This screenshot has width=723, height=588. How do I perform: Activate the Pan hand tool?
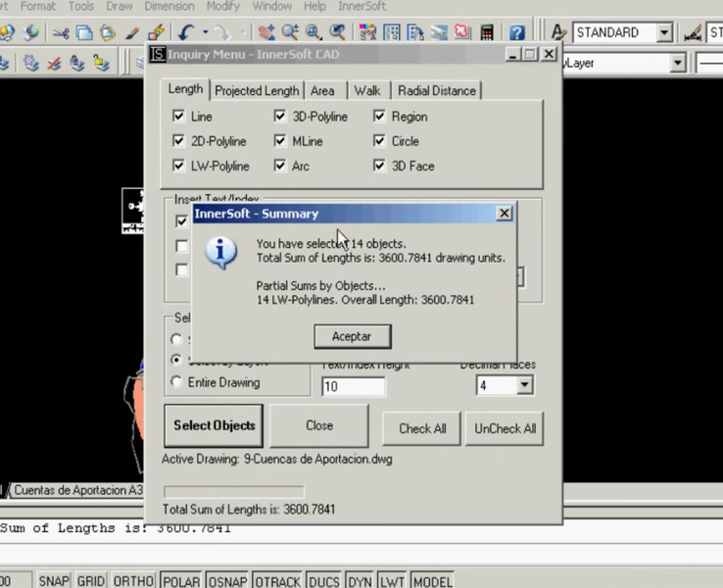[x=266, y=31]
